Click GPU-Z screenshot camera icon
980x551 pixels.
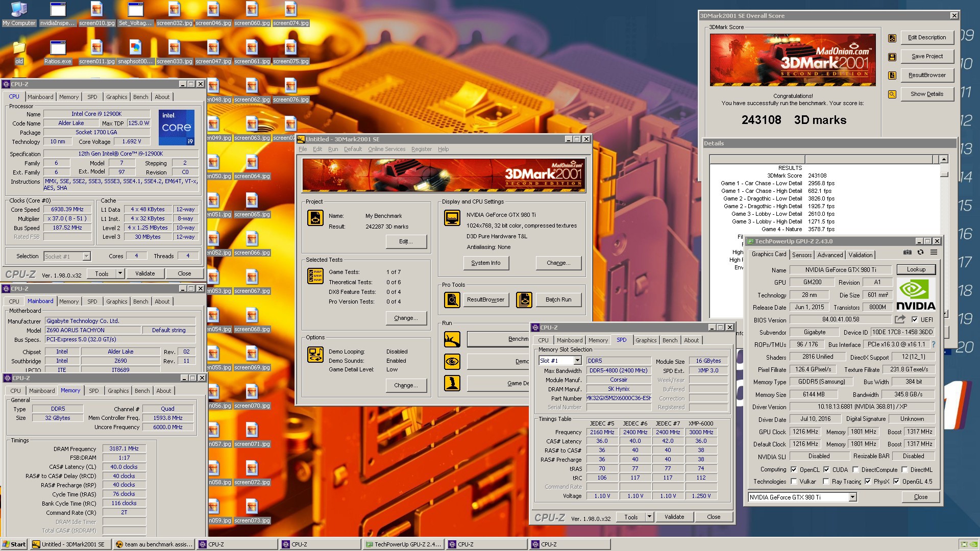(x=907, y=252)
